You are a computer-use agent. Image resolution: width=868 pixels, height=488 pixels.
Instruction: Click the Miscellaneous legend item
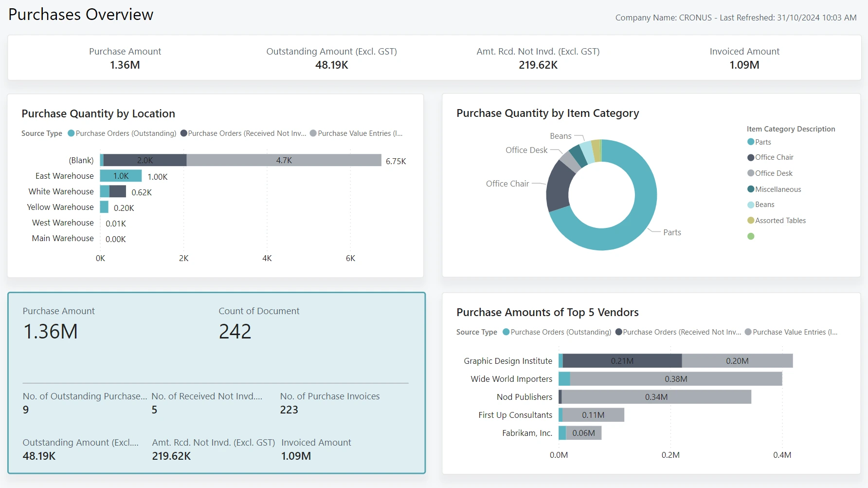coord(778,189)
